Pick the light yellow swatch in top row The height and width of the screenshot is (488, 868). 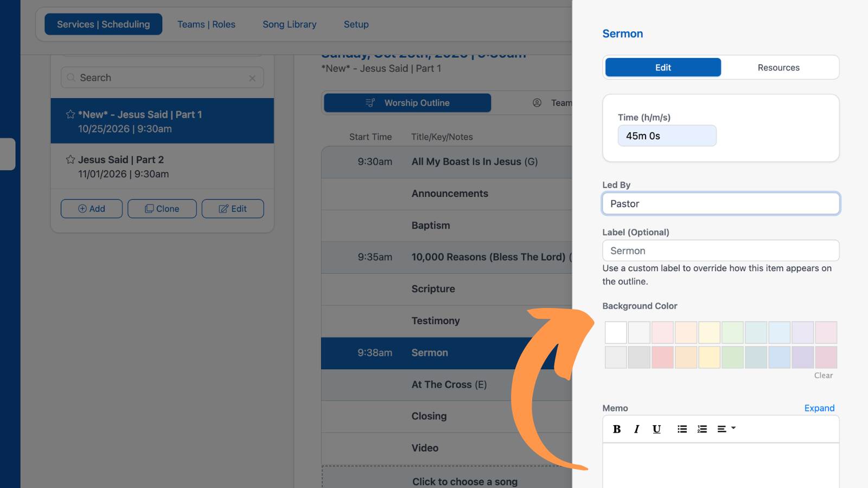710,332
